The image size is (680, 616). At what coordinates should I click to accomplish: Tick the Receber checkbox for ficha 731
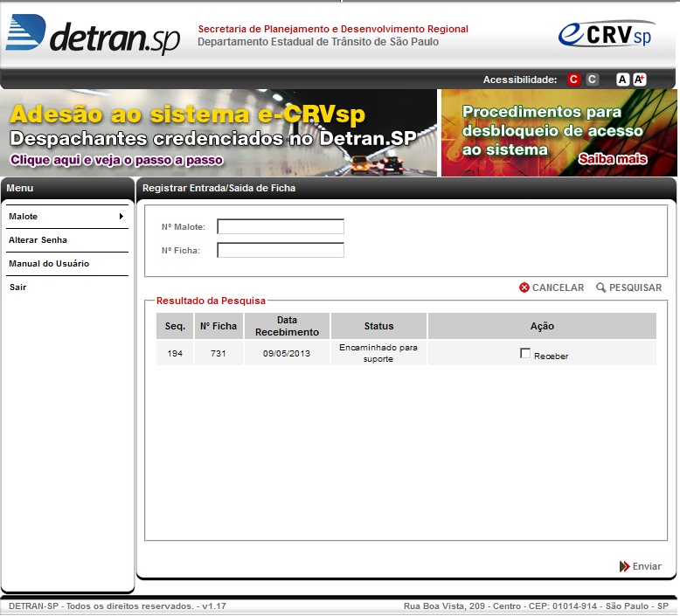[524, 353]
